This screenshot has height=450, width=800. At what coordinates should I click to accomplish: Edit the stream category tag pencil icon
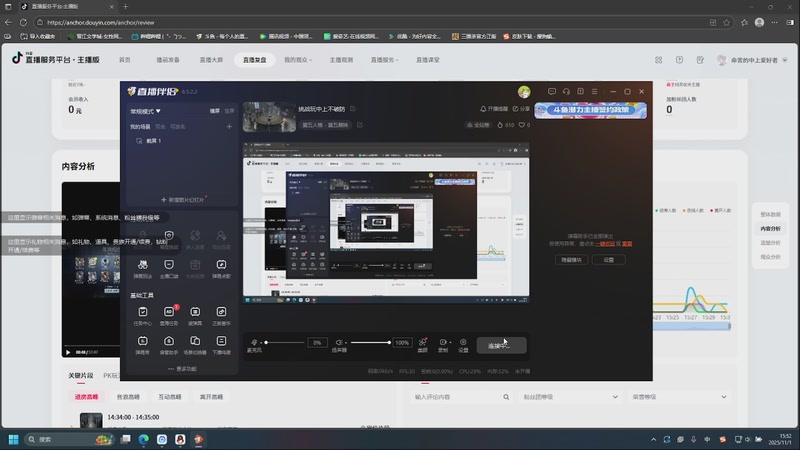coord(360,124)
